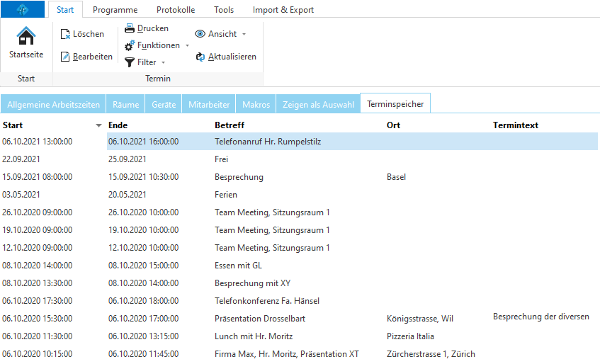Select Team Meeting on 12.10.2020 09:00:00
The image size is (600, 364).
tap(299, 248)
